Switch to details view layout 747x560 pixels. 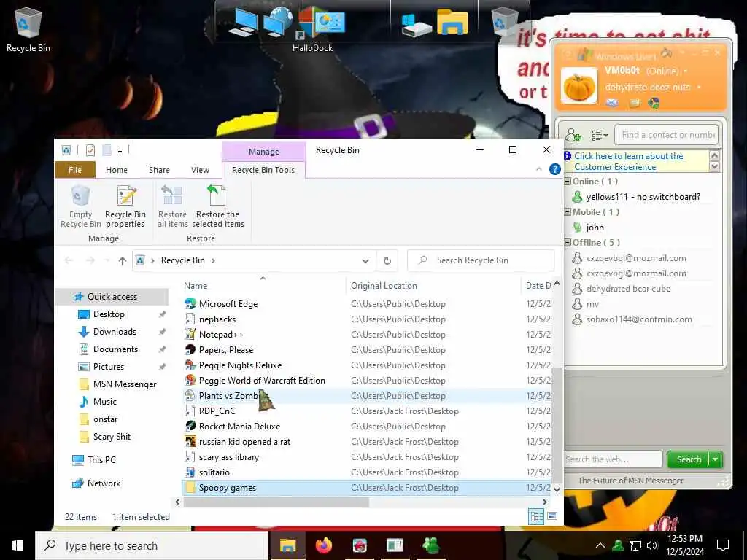[536, 516]
